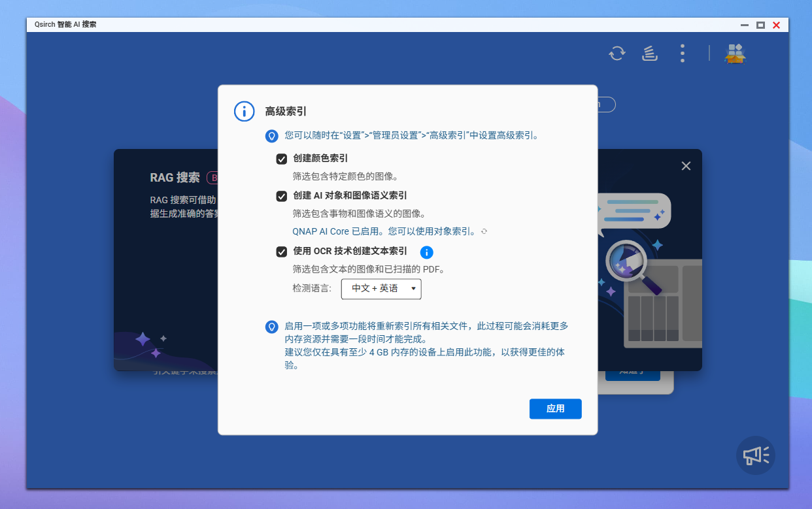Minimize the Qsirch window
This screenshot has height=509, width=812.
[745, 25]
